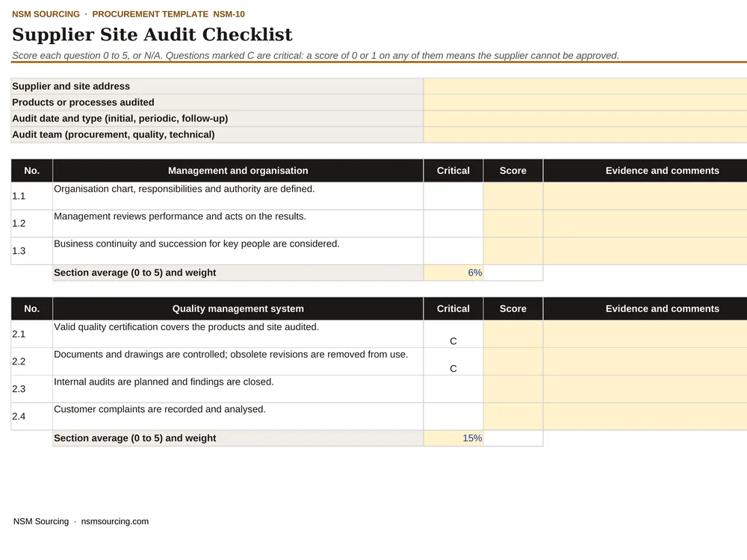This screenshot has height=560, width=747.
Task: Click the Evidence and comments cell for 2.1
Action: pos(645,335)
